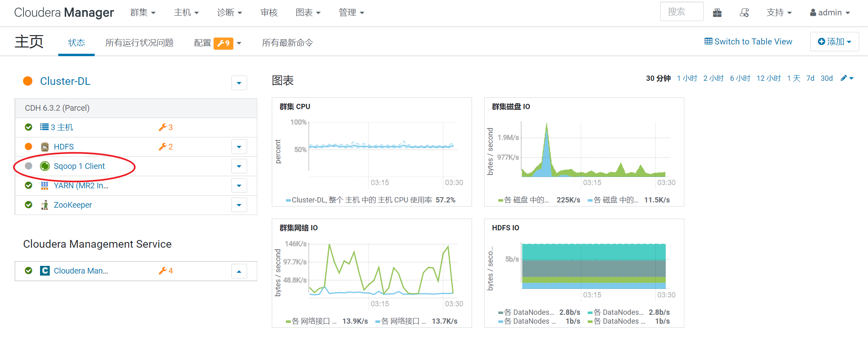Screen dimensions: 868x358
Task: Open the ZooKeeper service link
Action: pyautogui.click(x=73, y=205)
